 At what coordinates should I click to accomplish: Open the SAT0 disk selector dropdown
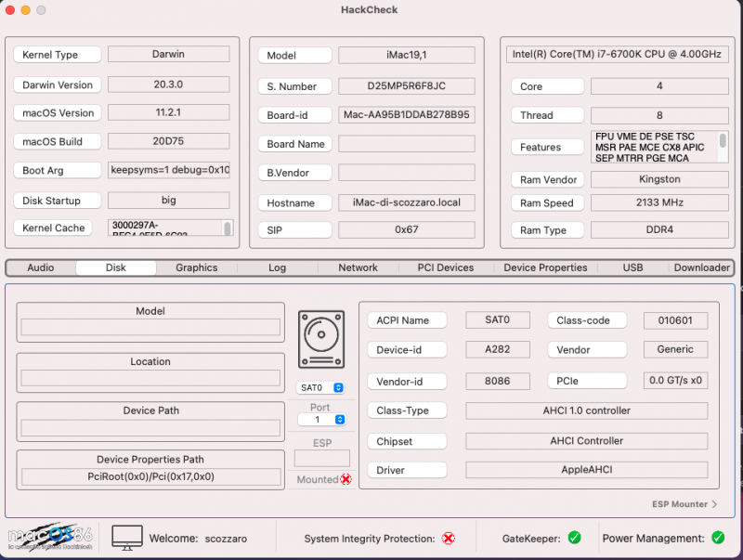point(321,387)
